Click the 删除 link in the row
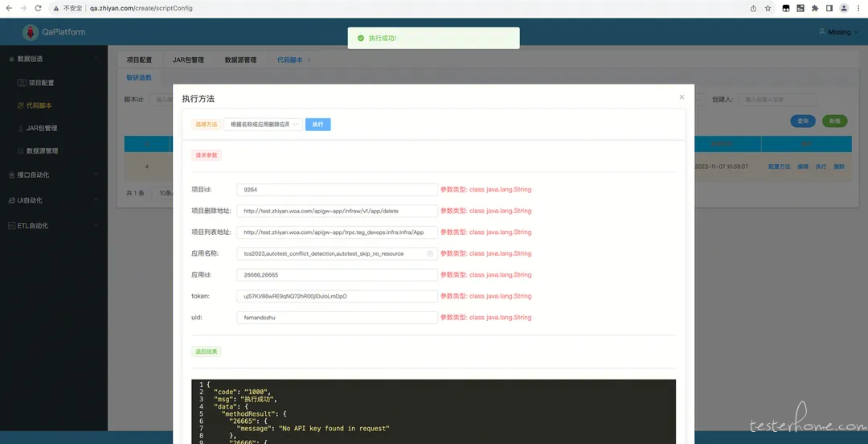Image resolution: width=868 pixels, height=444 pixels. click(839, 166)
